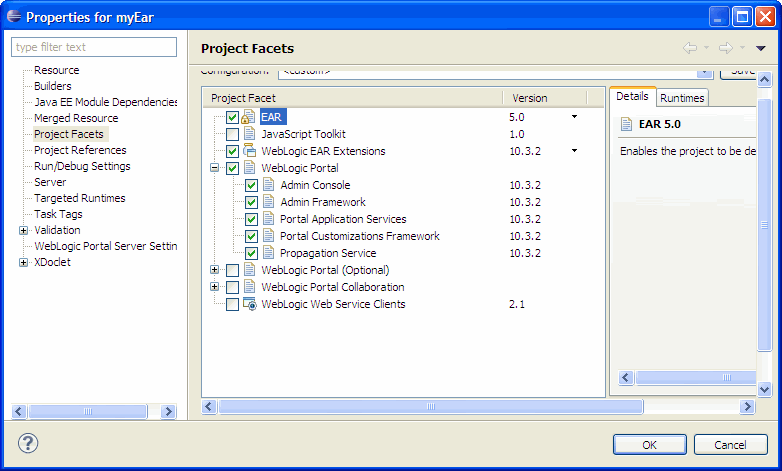This screenshot has height=471, width=782.
Task: Open back history dropdown arrow
Action: 706,48
